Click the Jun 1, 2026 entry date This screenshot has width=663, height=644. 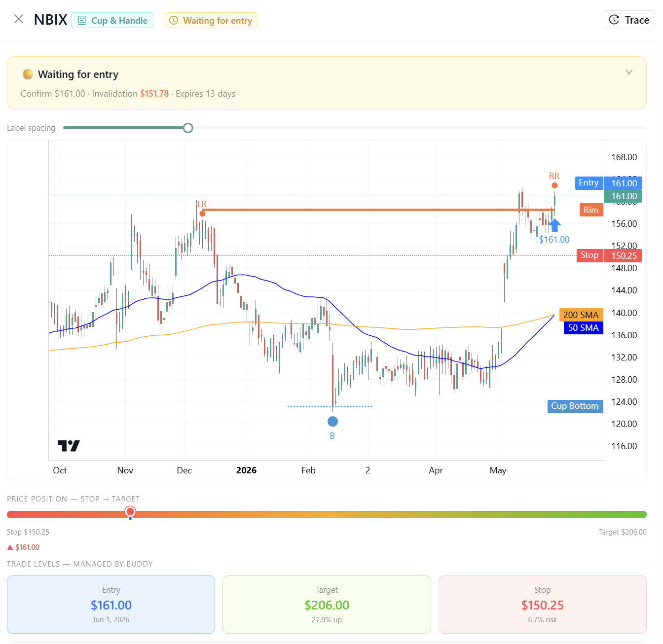111,620
